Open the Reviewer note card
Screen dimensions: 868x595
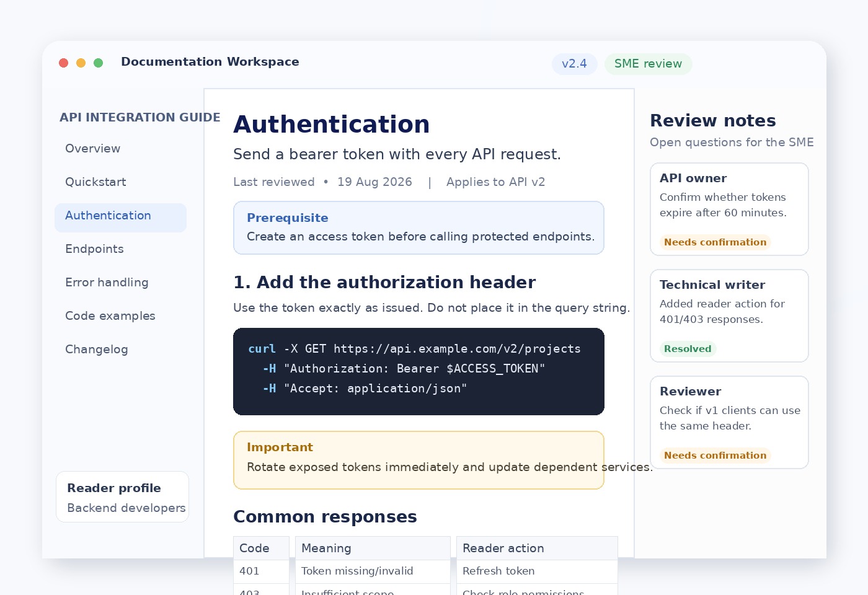pos(729,422)
